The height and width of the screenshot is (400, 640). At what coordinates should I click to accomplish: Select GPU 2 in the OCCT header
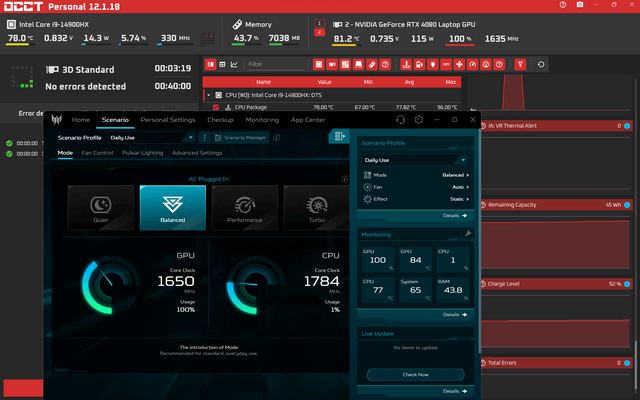point(320,32)
